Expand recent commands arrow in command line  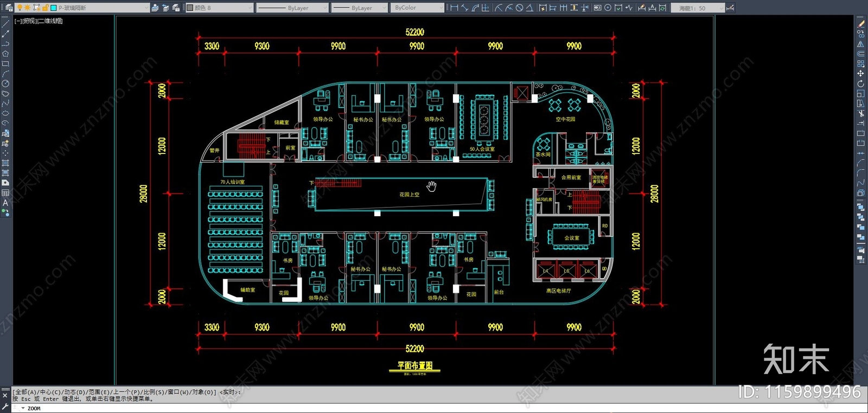point(23,408)
